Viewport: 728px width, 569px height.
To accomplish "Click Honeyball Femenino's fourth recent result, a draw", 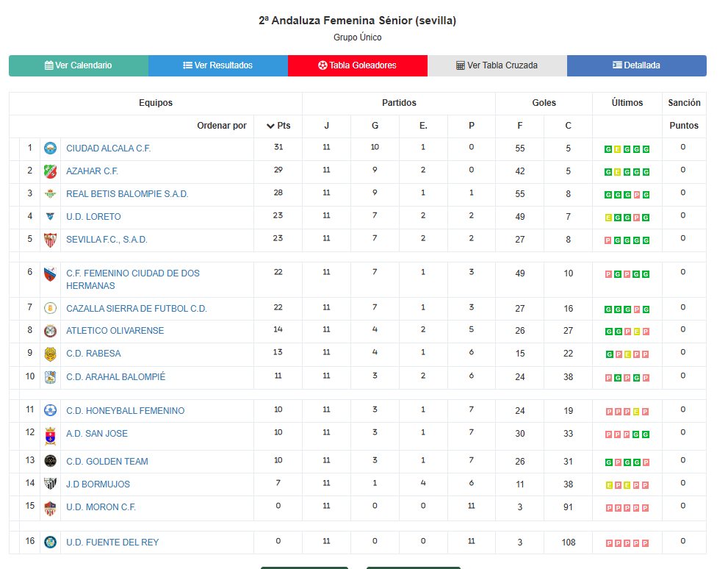I will point(636,412).
